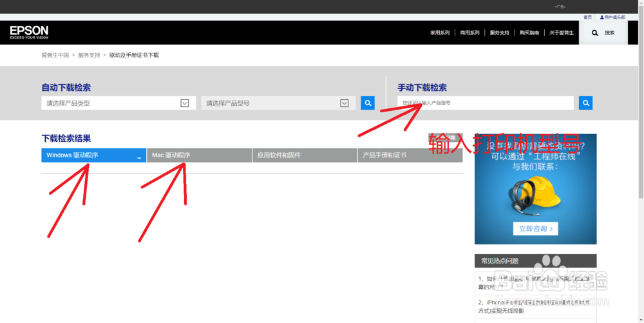Select the Mac 驱动程序 tab

[199, 155]
